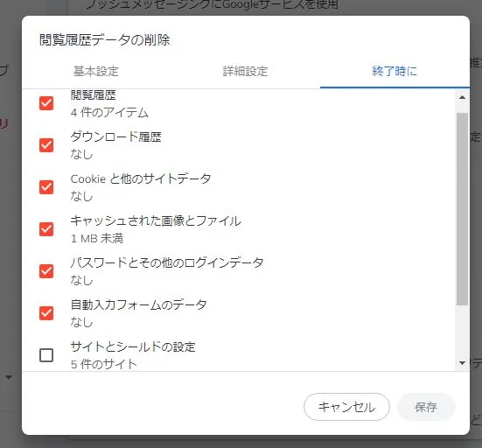Uncheck the 閲覧履歴 checkbox
The height and width of the screenshot is (448, 482).
click(46, 103)
